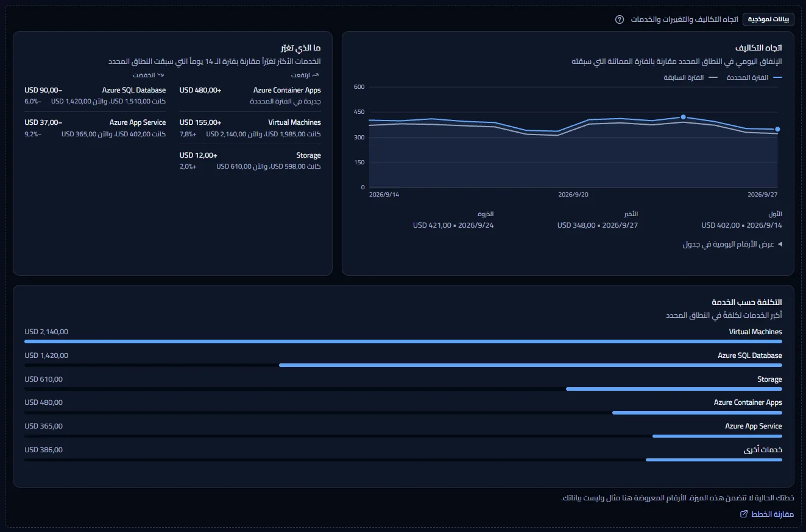Click Azure Container Apps in the increased list
The height and width of the screenshot is (532, 806).
pyautogui.click(x=287, y=90)
